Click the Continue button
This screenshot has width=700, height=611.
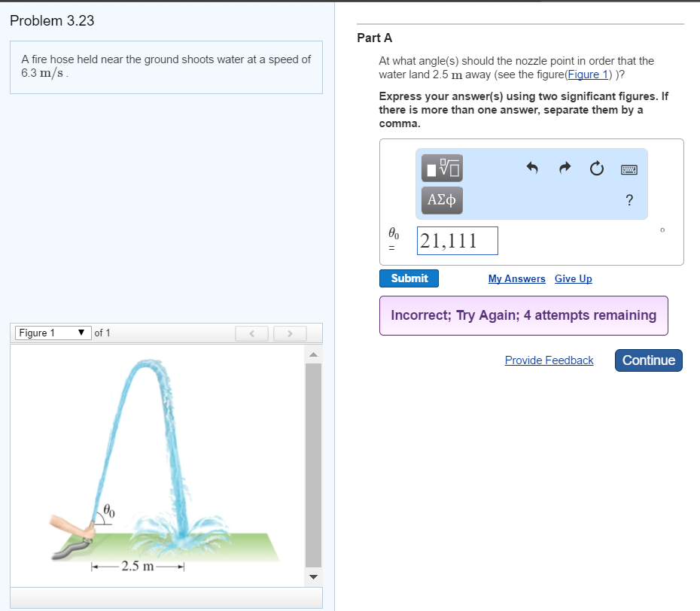pyautogui.click(x=649, y=360)
